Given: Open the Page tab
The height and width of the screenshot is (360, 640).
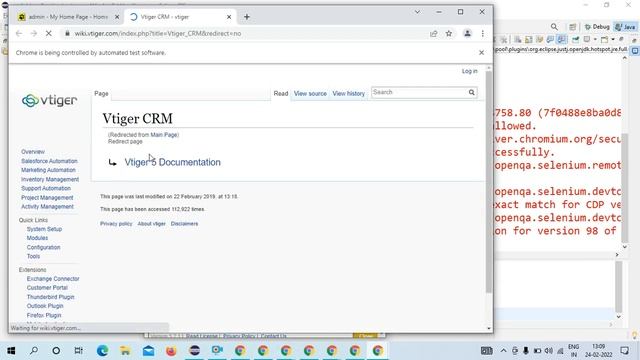Looking at the screenshot, I should point(101,93).
